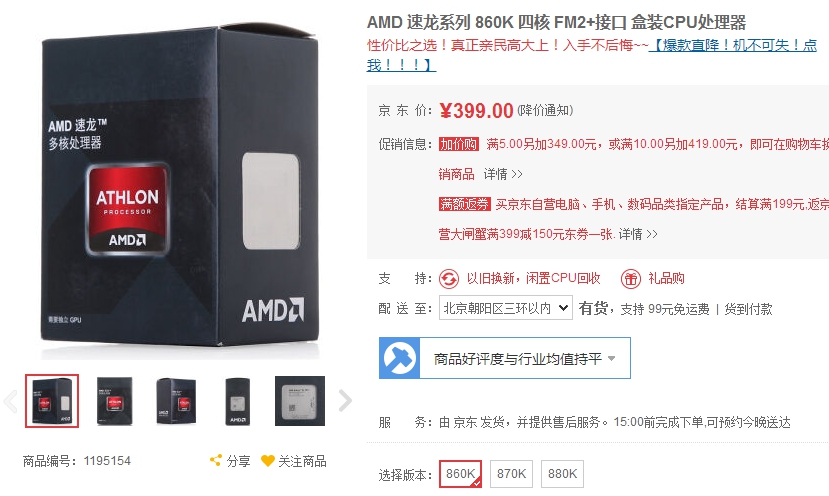This screenshot has height=496, width=829.
Task: Show previous thumbnails with left arrow
Action: pos(11,400)
